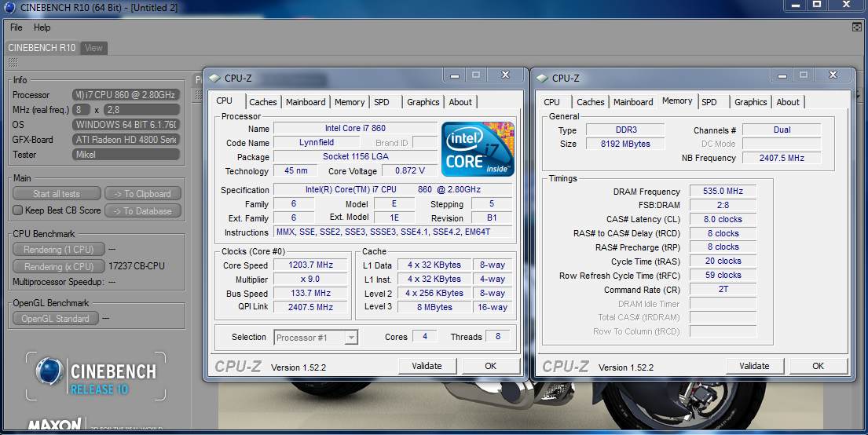Click OK in the right CPU-Z window
Image resolution: width=868 pixels, height=435 pixels.
(819, 366)
